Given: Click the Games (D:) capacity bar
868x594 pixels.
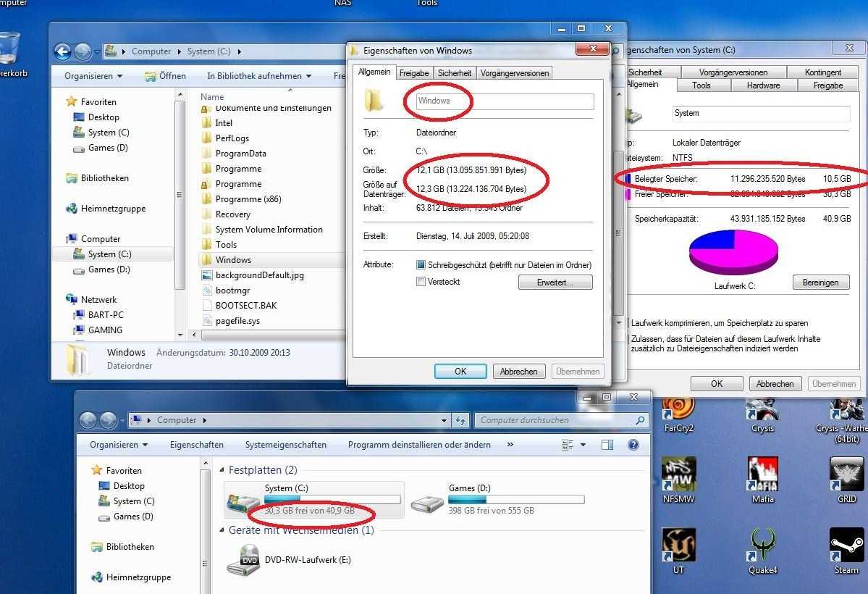Looking at the screenshot, I should pyautogui.click(x=516, y=499).
